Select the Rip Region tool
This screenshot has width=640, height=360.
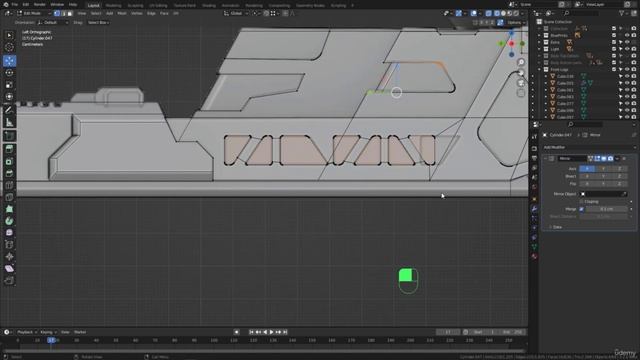(x=9, y=280)
